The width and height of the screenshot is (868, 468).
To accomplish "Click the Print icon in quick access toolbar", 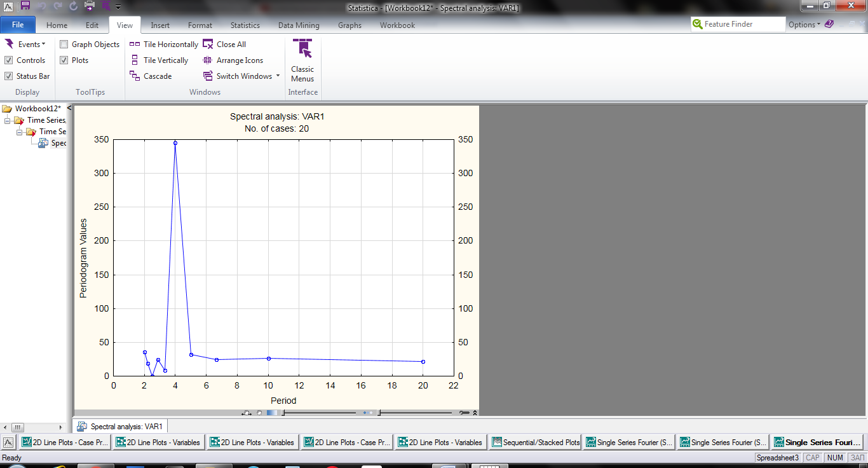I will 90,6.
